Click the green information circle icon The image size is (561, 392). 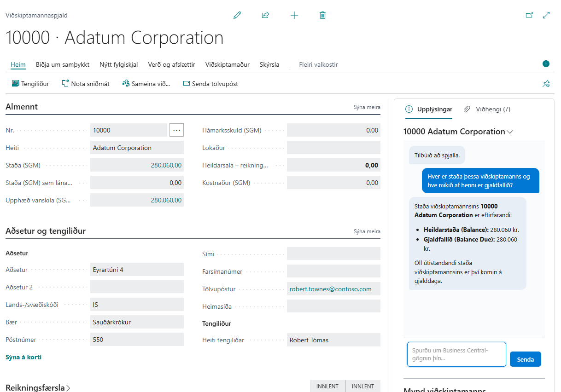[546, 64]
